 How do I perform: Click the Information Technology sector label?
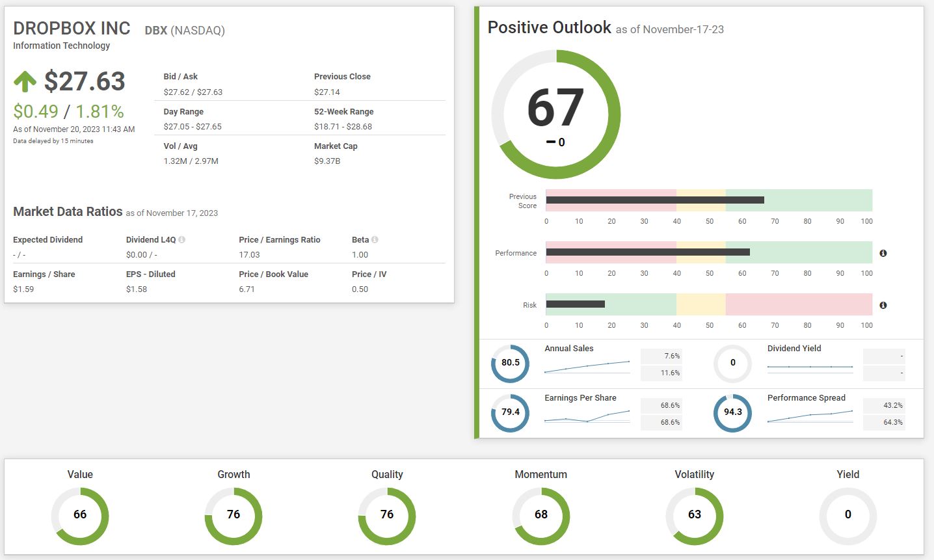pos(61,46)
